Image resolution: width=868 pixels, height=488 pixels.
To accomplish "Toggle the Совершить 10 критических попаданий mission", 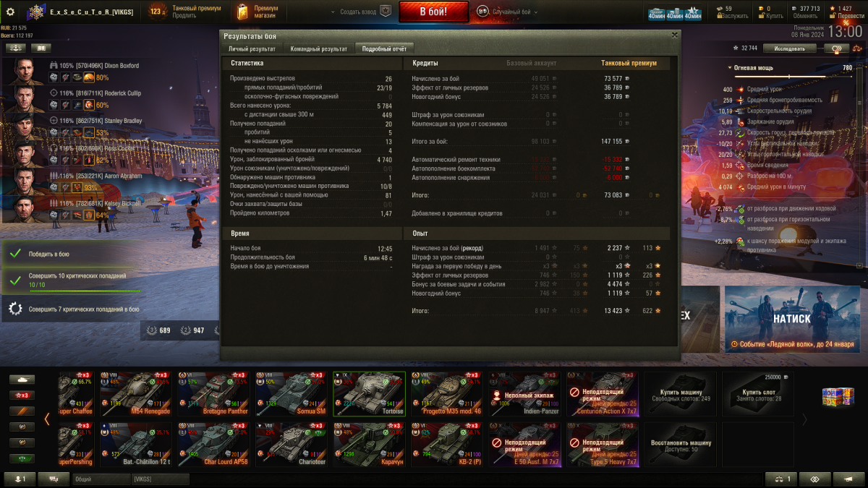I will 71,281.
